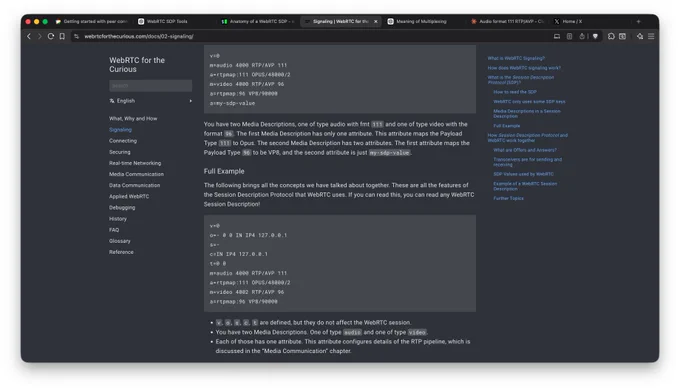Jump to What is the Session Description Protocol
The image size is (680, 390).
tap(520, 80)
